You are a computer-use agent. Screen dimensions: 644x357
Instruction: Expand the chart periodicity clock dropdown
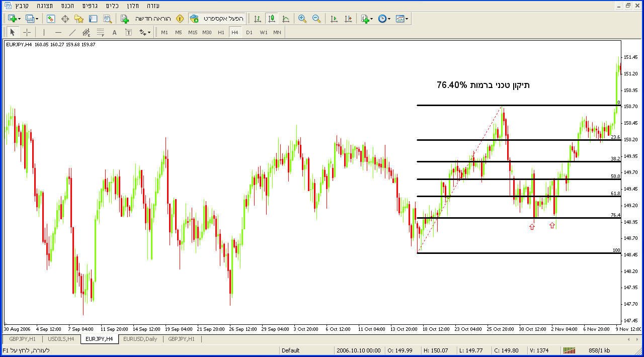pyautogui.click(x=384, y=19)
